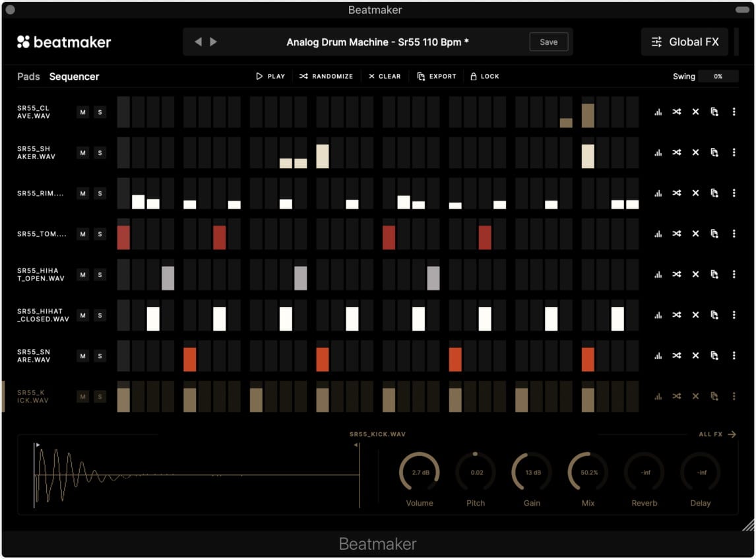The image size is (756, 559).
Task: Randomize the SR55_RIM row pattern
Action: [x=676, y=193]
